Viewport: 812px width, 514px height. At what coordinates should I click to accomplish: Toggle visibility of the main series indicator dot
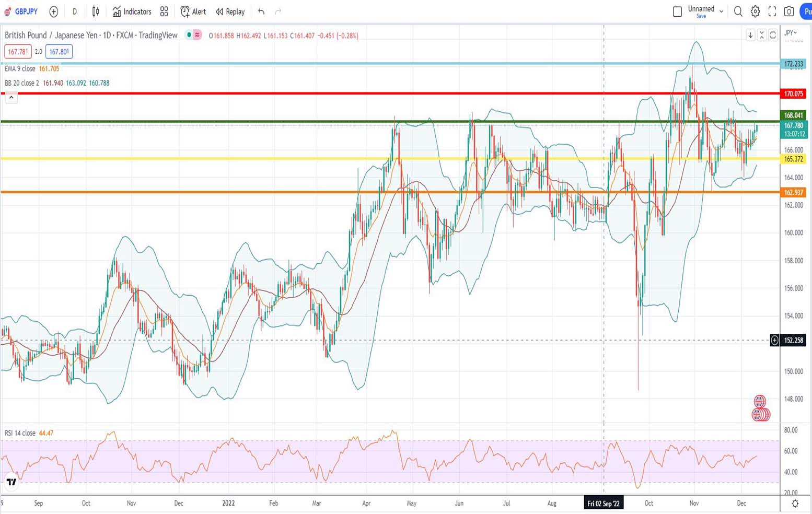[x=189, y=35]
